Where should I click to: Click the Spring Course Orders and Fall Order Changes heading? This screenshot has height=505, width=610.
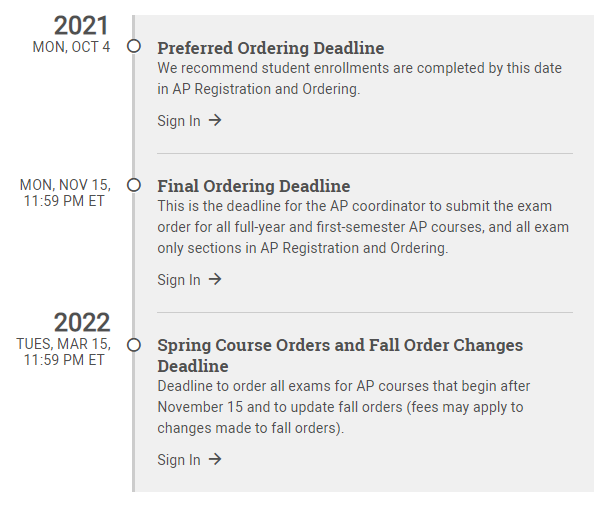pos(340,355)
